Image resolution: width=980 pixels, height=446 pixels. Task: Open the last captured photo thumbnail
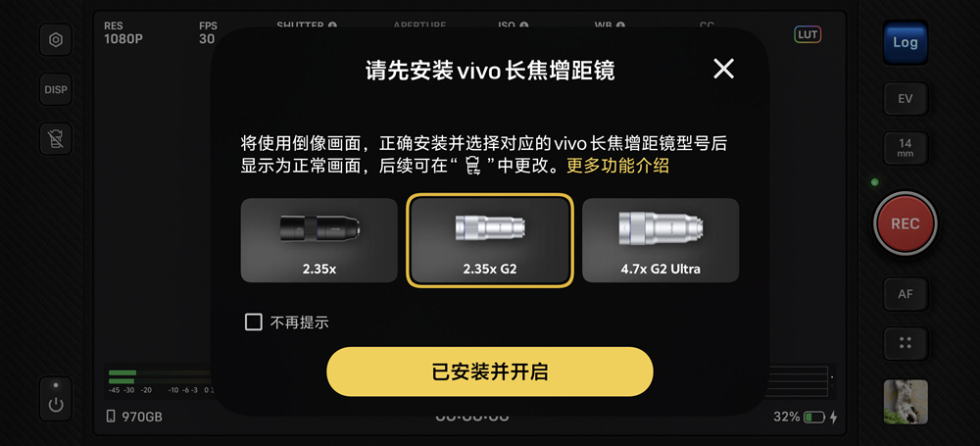pos(905,402)
